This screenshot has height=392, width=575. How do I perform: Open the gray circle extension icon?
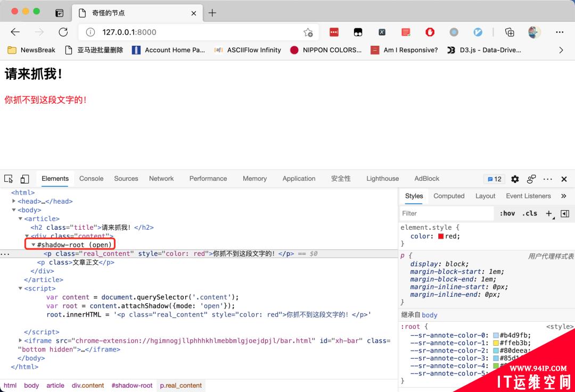coord(454,32)
